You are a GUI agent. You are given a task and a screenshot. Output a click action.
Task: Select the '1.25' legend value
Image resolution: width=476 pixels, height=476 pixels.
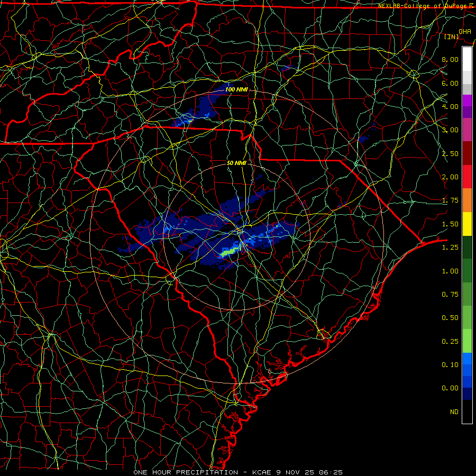450,248
